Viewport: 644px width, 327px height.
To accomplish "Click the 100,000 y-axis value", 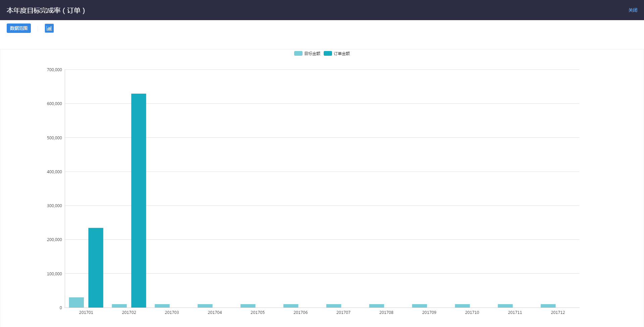I will point(54,274).
